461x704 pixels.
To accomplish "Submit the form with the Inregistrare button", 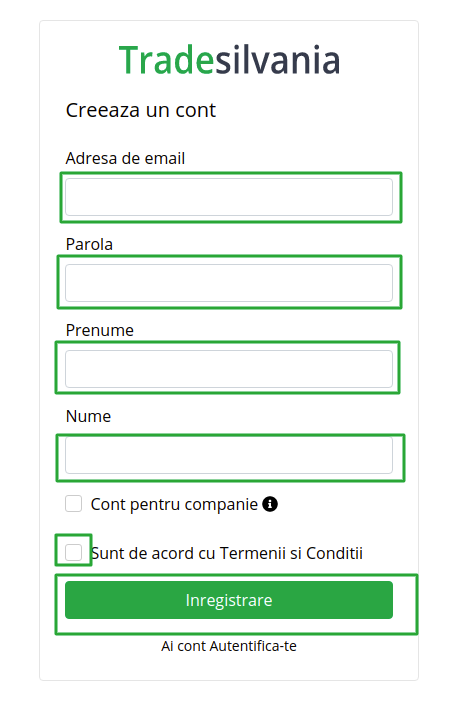I will point(229,600).
